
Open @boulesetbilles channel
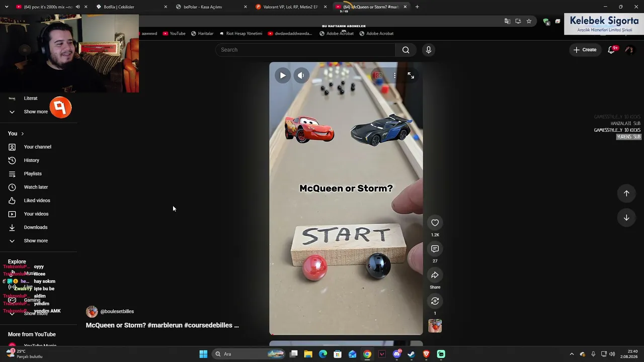(x=117, y=312)
